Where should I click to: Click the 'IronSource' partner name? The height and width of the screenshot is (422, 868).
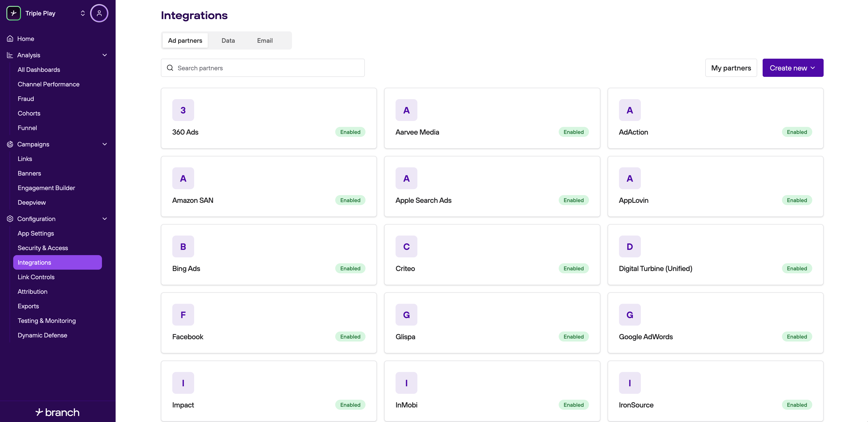(636, 405)
